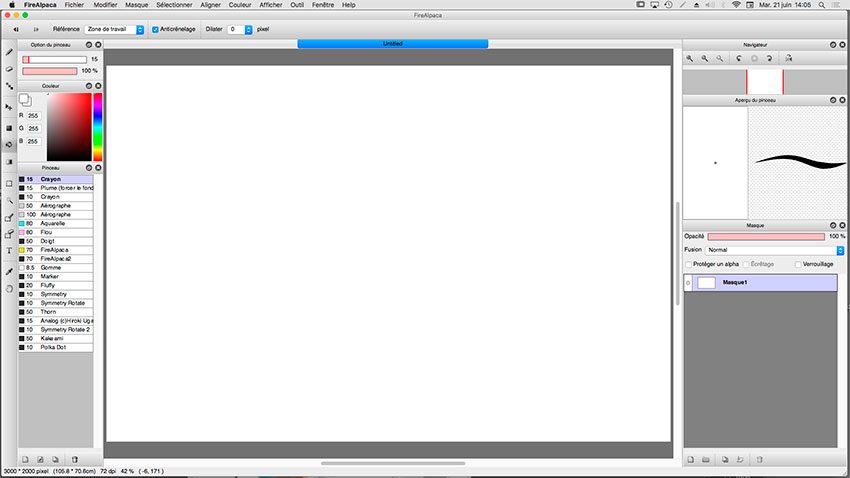850x478 pixels.
Task: Select the Thorn brush
Action: point(56,312)
